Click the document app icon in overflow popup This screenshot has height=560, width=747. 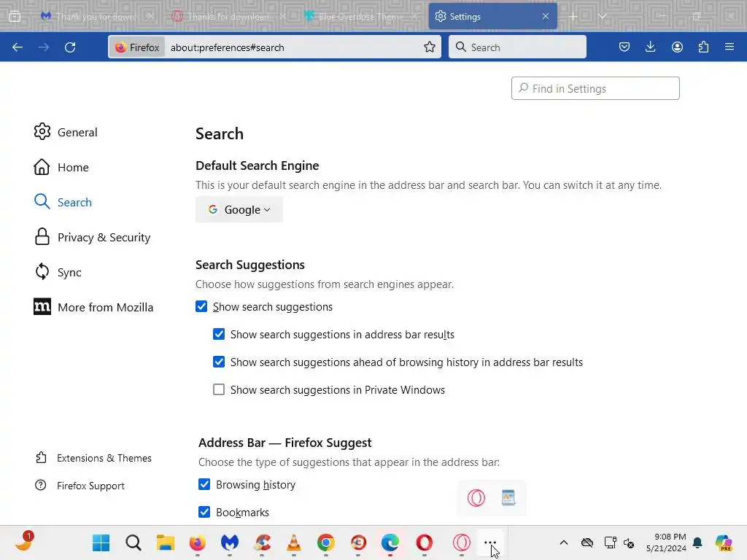pyautogui.click(x=508, y=497)
